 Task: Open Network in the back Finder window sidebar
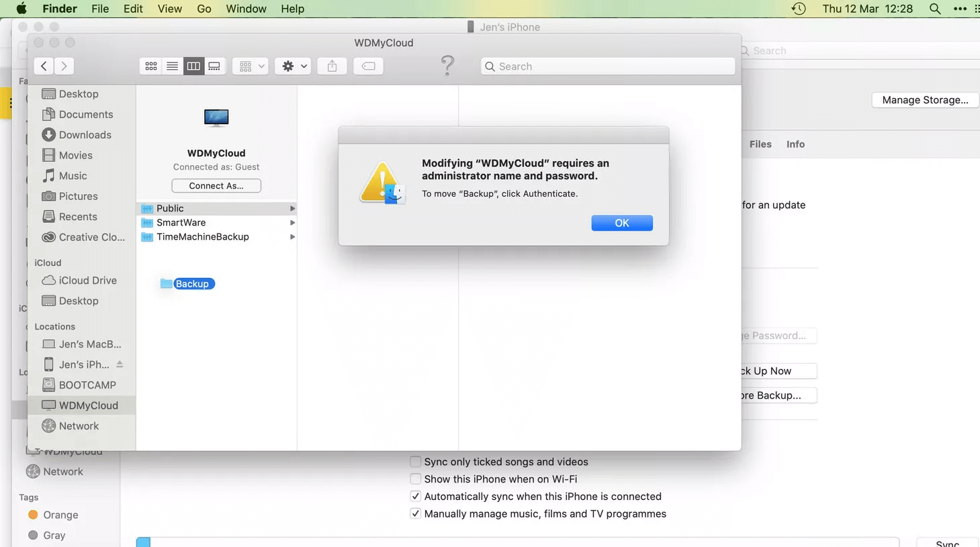pyautogui.click(x=55, y=472)
